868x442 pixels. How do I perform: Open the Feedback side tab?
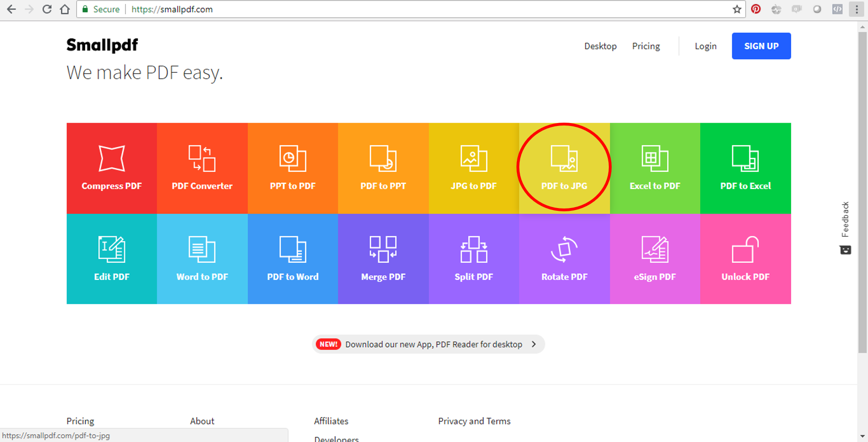(845, 219)
